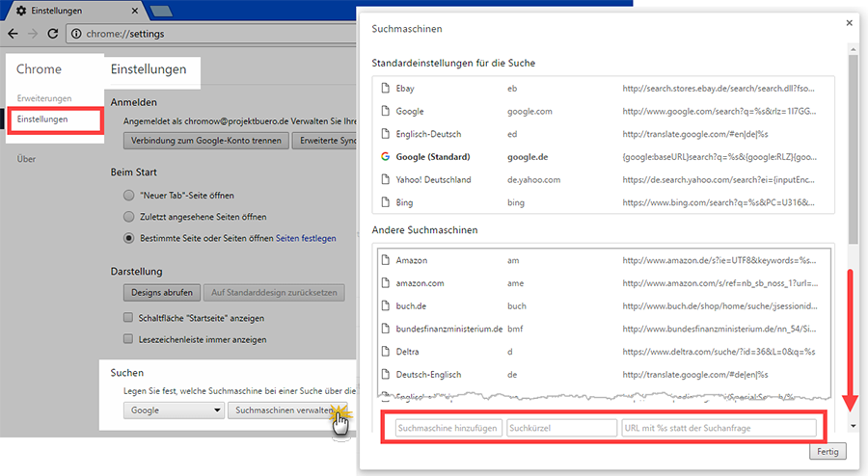Image resolution: width=868 pixels, height=476 pixels.
Task: Click the browser forward arrow
Action: click(x=33, y=34)
